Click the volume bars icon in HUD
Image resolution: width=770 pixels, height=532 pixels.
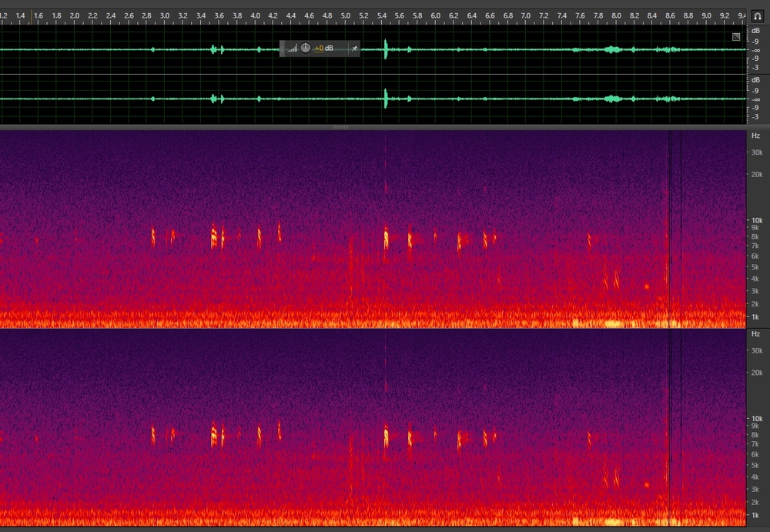pos(293,49)
